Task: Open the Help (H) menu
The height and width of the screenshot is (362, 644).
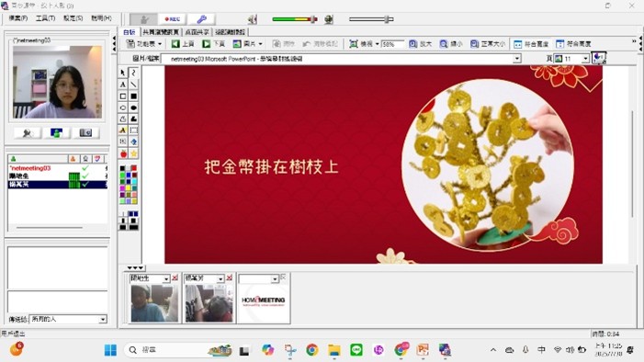Action: [x=101, y=18]
